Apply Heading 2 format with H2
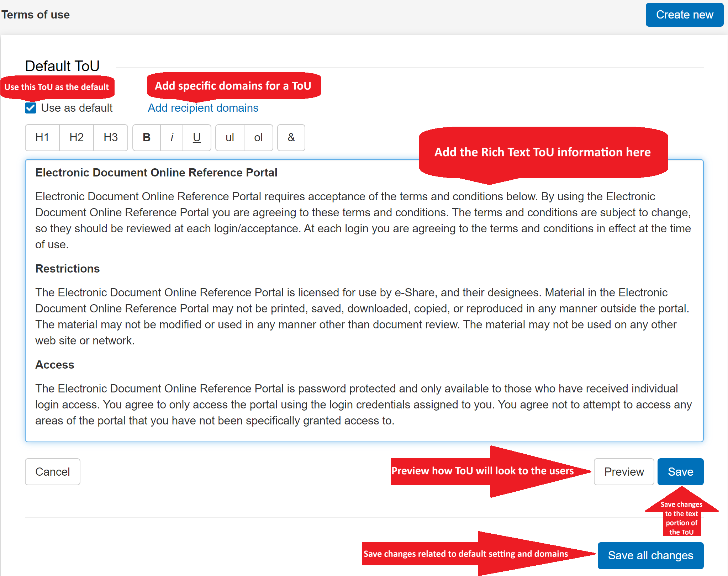 click(x=77, y=138)
